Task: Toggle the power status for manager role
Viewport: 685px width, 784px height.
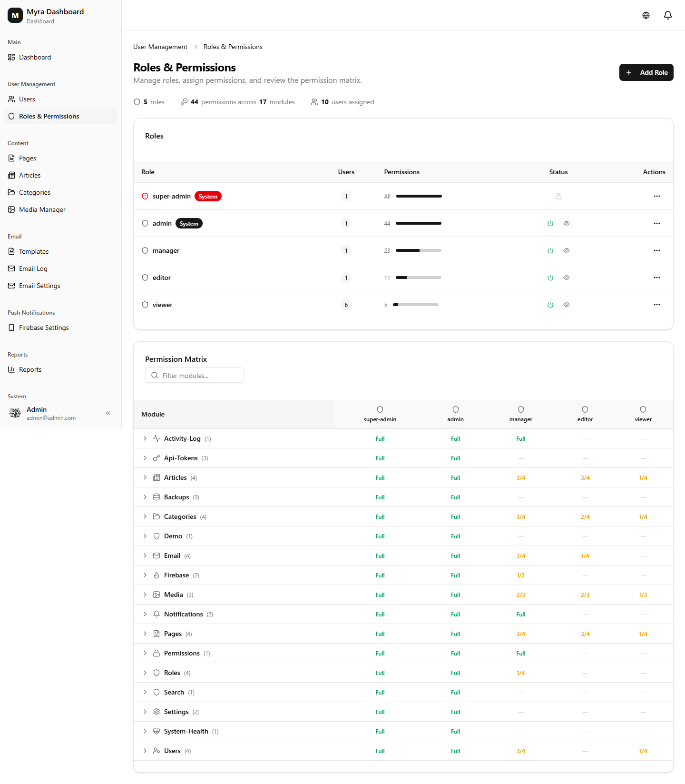Action: coord(550,250)
